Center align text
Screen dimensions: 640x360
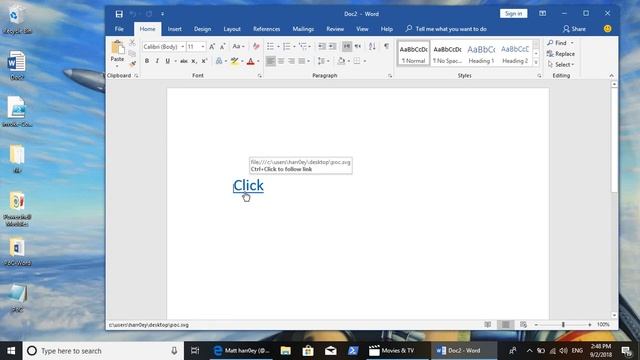[x=281, y=61]
